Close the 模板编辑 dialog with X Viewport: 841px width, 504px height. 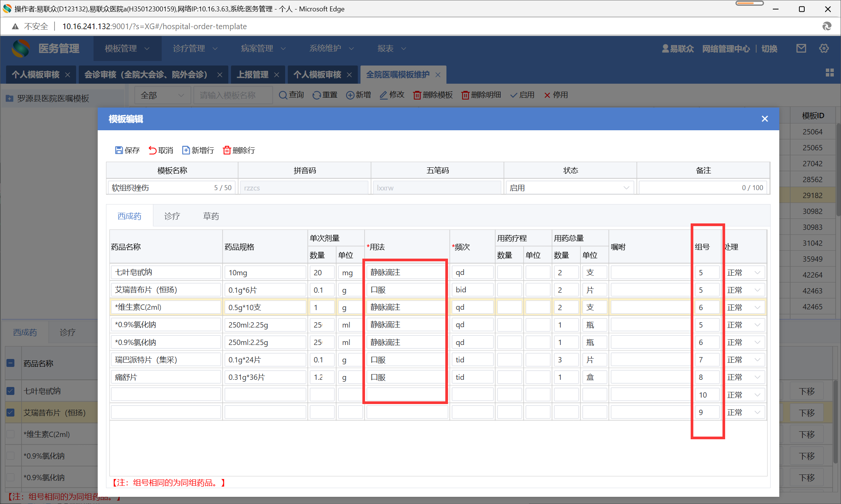point(765,119)
